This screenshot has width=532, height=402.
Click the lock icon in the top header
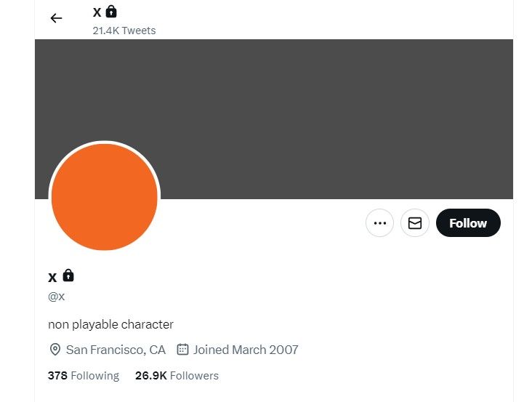coord(111,12)
